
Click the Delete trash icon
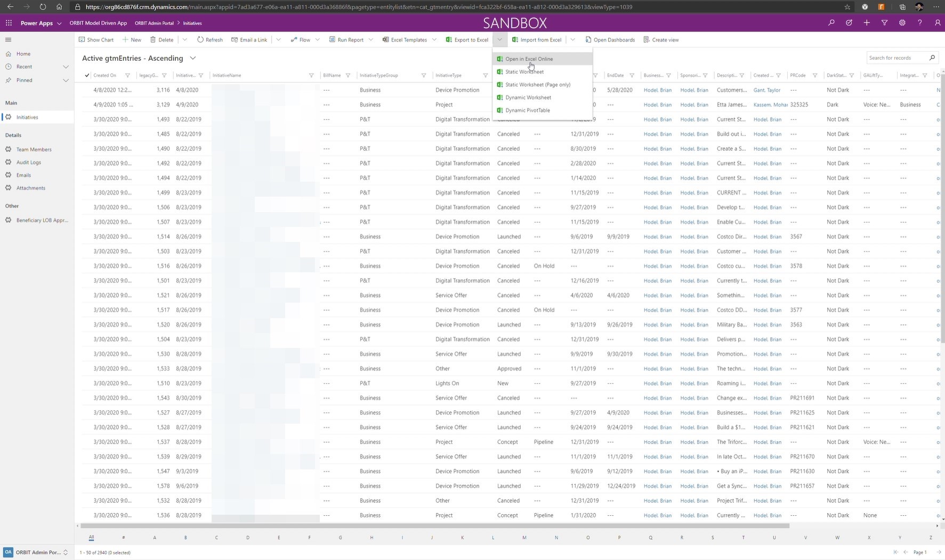pyautogui.click(x=153, y=40)
